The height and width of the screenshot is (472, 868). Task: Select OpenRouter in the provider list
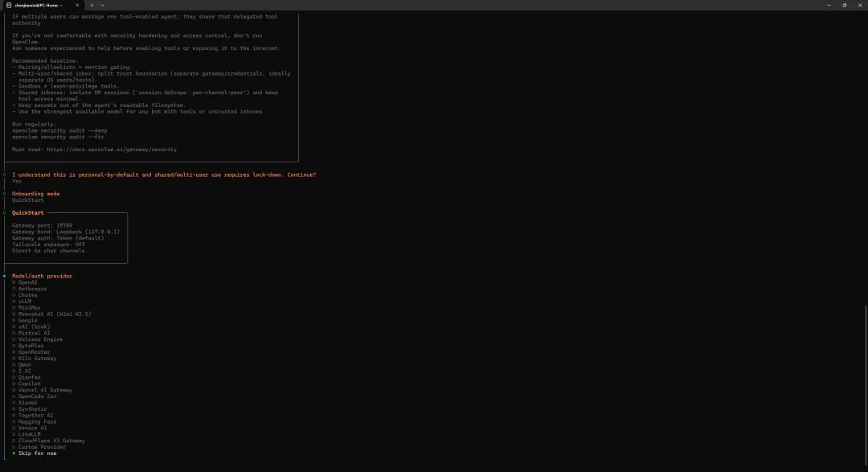coord(31,352)
